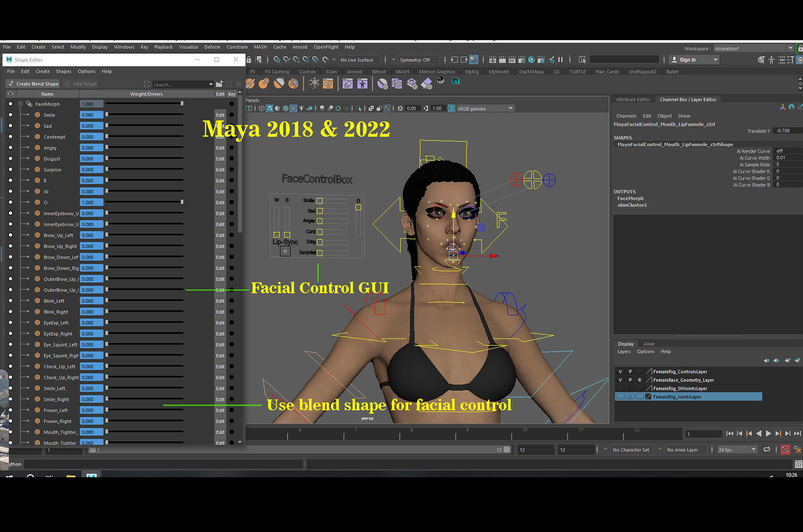Toggle P playback of FemaleRig_JointsLayer
This screenshot has height=532, width=803.
(630, 396)
